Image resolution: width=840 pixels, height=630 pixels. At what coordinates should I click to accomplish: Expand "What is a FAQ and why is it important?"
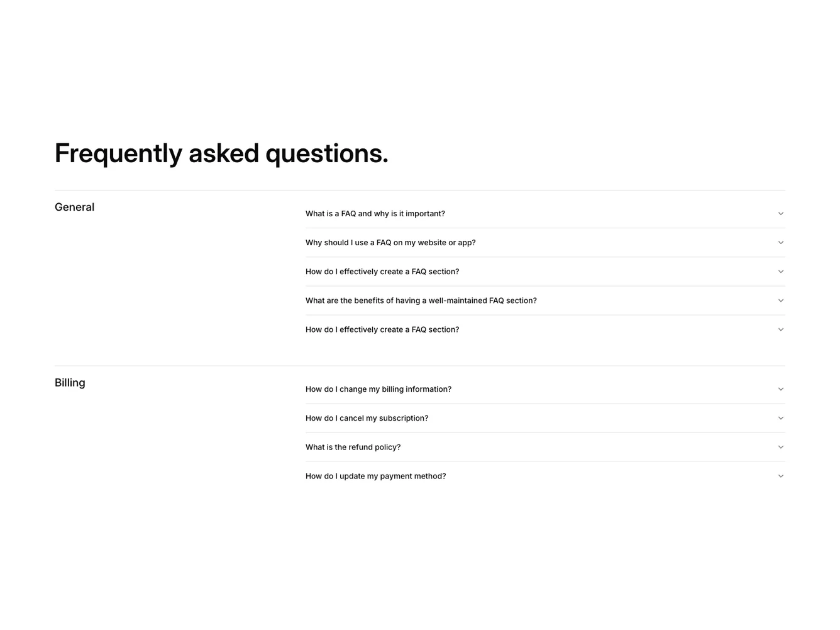(375, 214)
